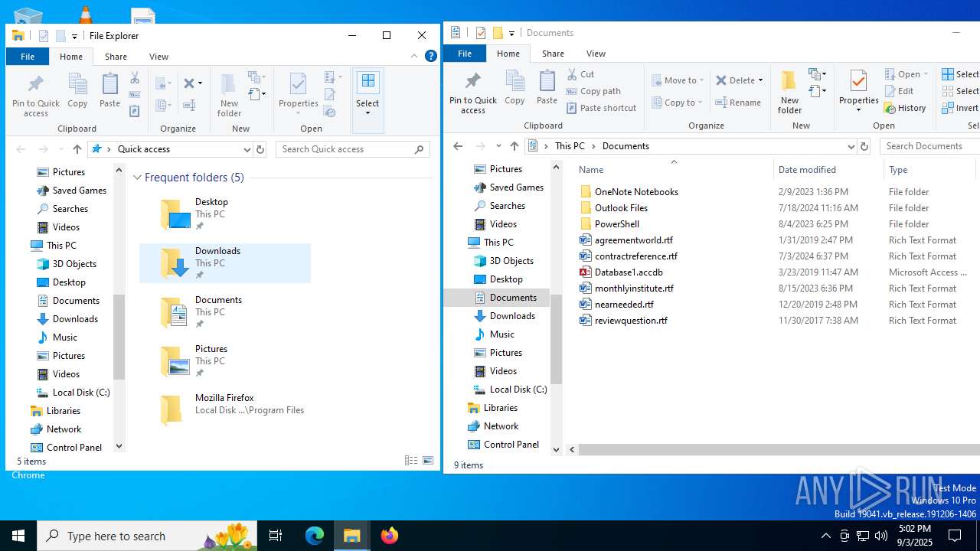Viewport: 980px width, 551px height.
Task: Click Rename in Documents window ribbon
Action: (x=738, y=103)
